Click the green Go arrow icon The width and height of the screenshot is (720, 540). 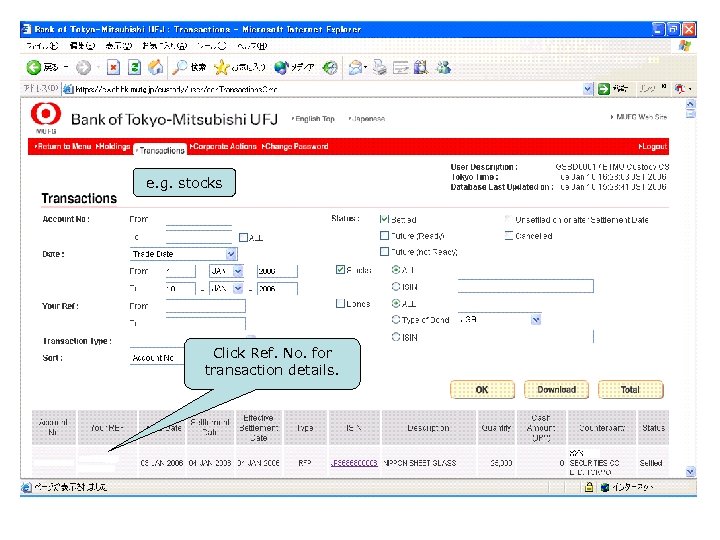pyautogui.click(x=604, y=89)
